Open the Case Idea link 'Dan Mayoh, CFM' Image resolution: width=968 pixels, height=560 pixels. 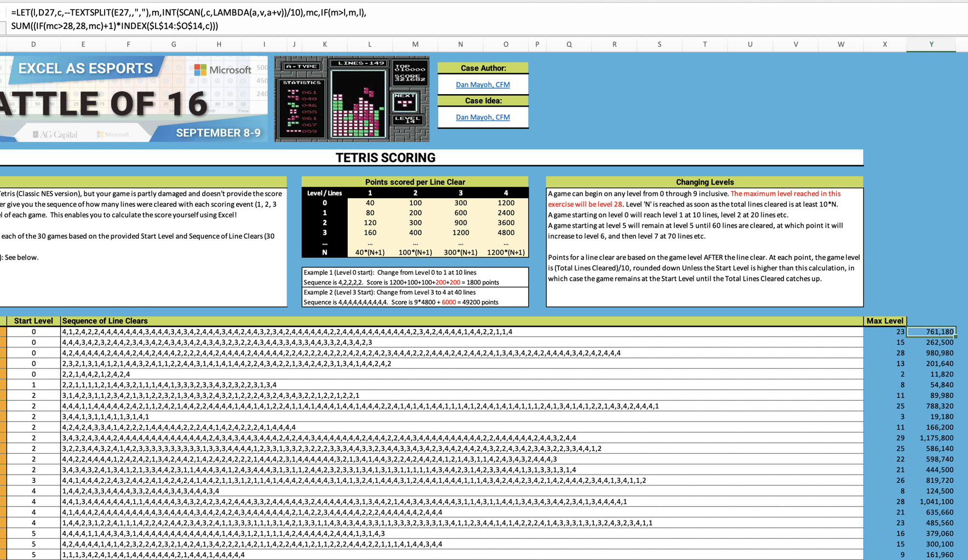point(483,117)
